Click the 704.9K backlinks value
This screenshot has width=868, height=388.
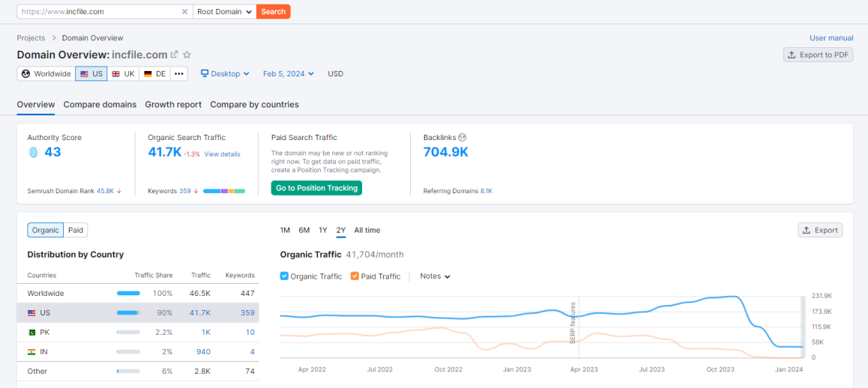tap(446, 152)
